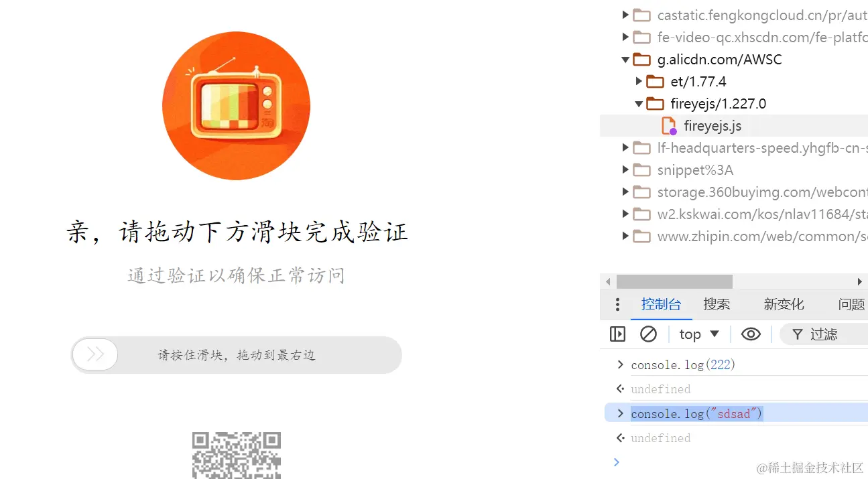Open the drawer three-dot menu

click(x=617, y=305)
